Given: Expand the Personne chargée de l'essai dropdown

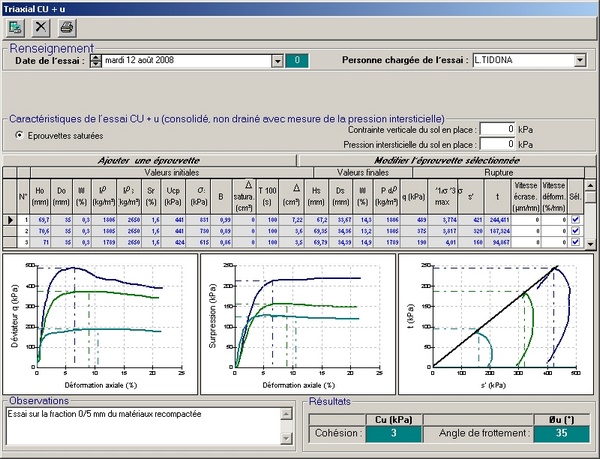Looking at the screenshot, I should tap(579, 61).
